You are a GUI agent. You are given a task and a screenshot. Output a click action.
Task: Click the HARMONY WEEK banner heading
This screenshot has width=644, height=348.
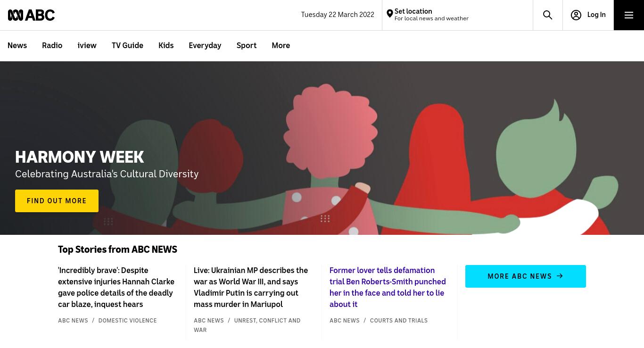pyautogui.click(x=80, y=157)
